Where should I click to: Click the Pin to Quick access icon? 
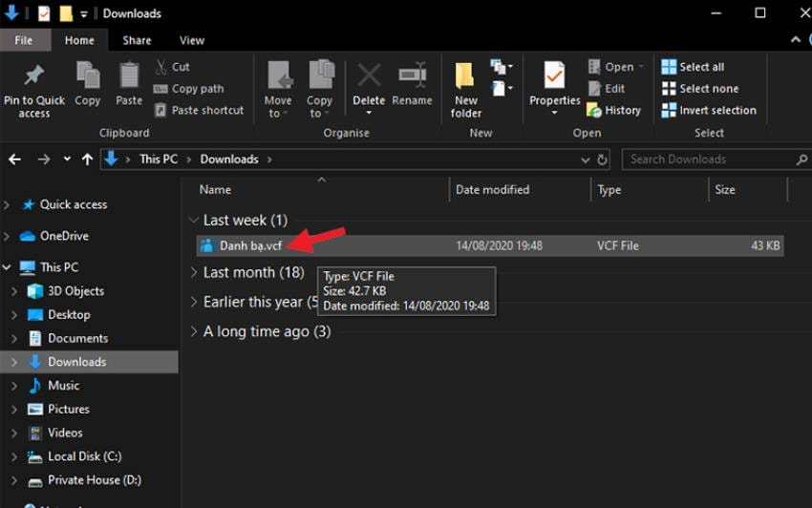[33, 76]
